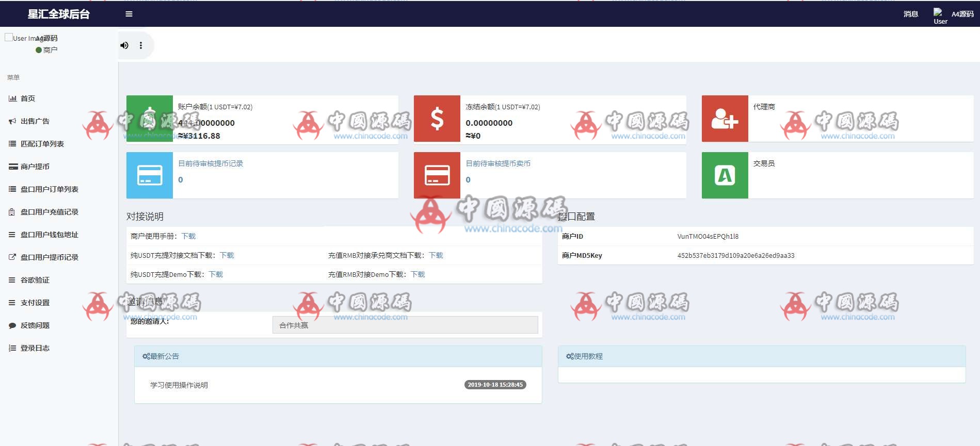Screen dimensions: 980x446
Task: Click the agent add-user icon
Action: [725, 119]
